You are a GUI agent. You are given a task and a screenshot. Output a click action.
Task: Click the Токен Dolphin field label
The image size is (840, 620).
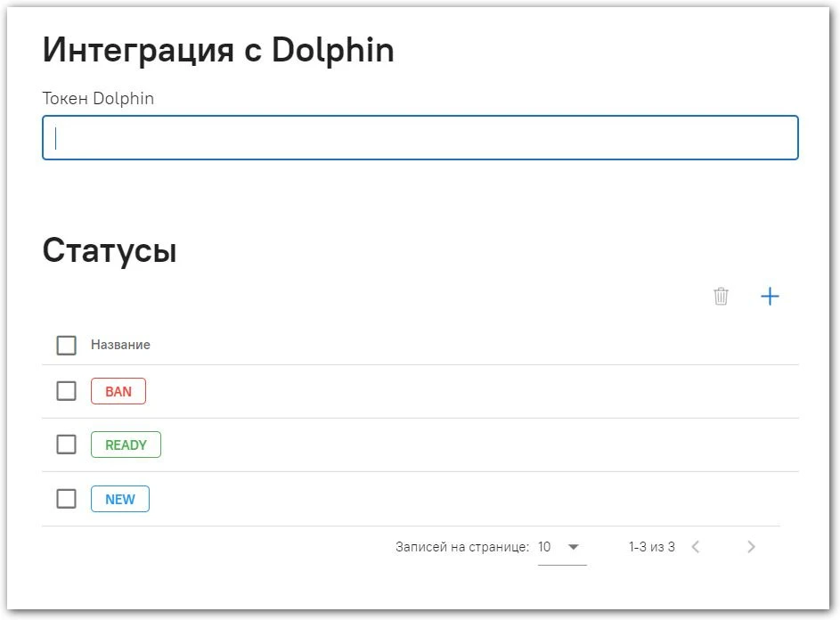(98, 99)
